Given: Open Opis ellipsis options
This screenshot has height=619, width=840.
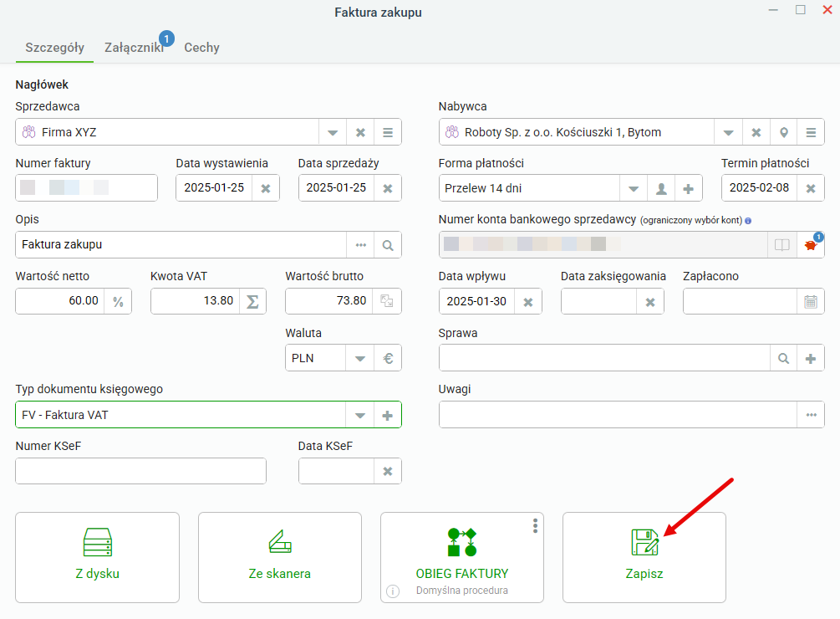Looking at the screenshot, I should click(x=360, y=245).
